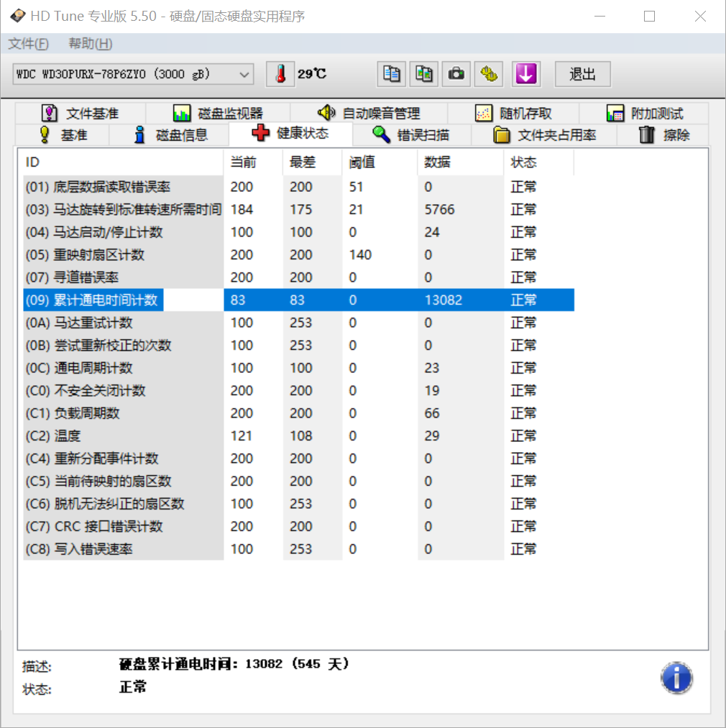Select row (09) 累计通电时间计数

299,300
